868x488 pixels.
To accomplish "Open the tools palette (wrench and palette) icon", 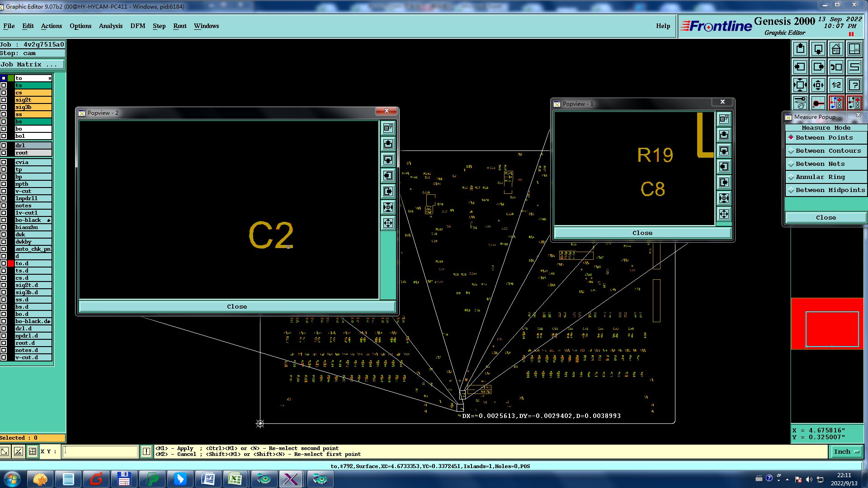I will (x=800, y=103).
